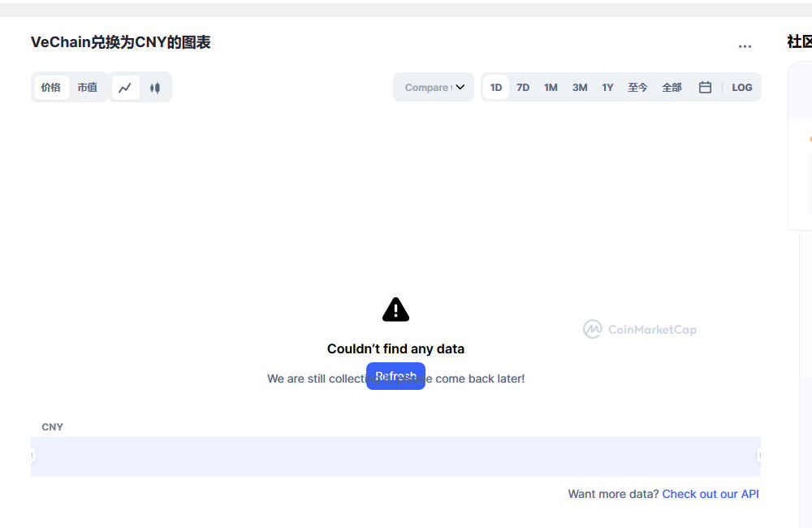
Task: Grab the left handle of the range slider
Action: (32, 456)
